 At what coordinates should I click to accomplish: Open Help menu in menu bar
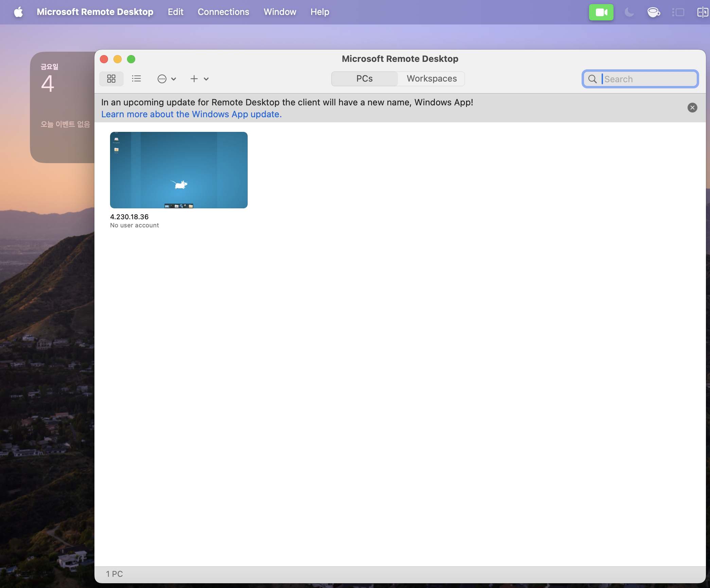pyautogui.click(x=319, y=11)
